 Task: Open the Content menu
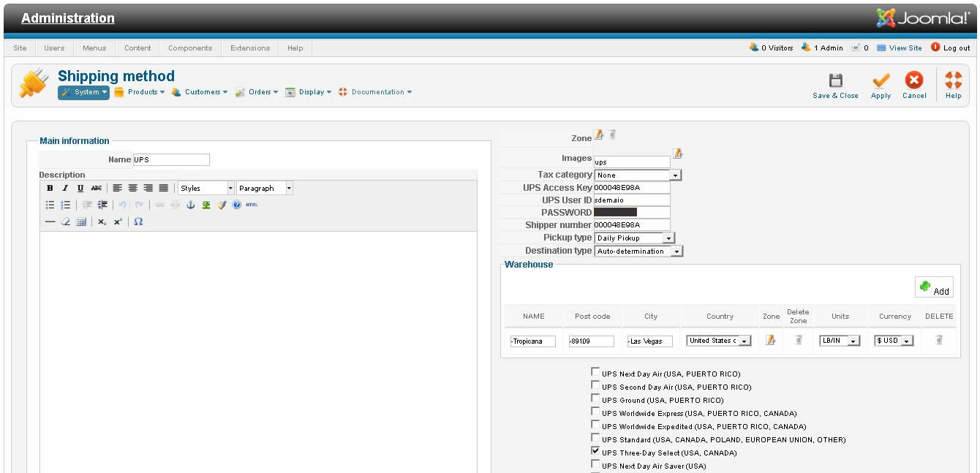pos(137,48)
